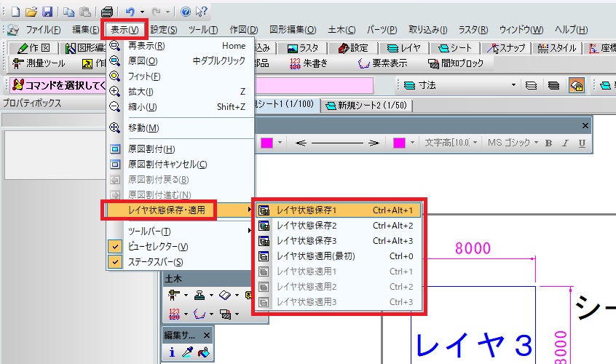Toggle the ビューセレクター checkmark item
Screen dimensions: 616x364
pyautogui.click(x=181, y=247)
